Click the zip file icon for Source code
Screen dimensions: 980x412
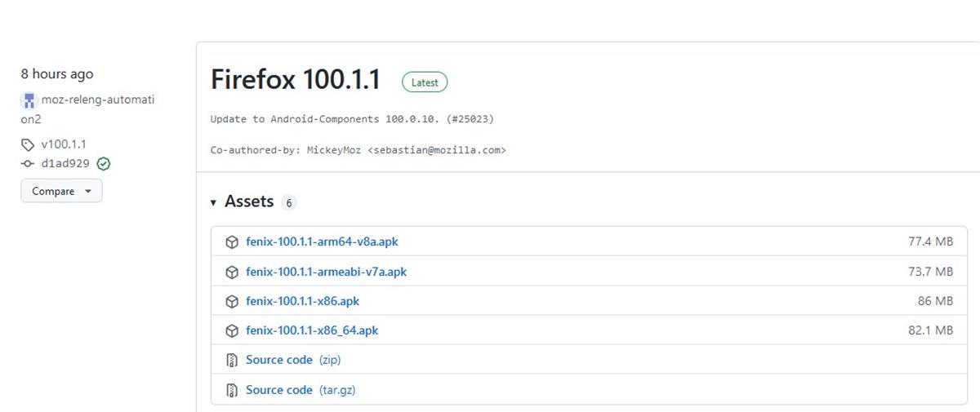tap(232, 360)
